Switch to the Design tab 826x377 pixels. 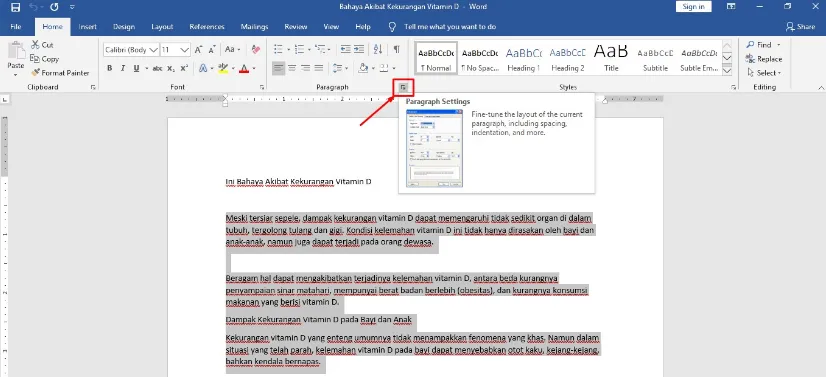(x=124, y=27)
